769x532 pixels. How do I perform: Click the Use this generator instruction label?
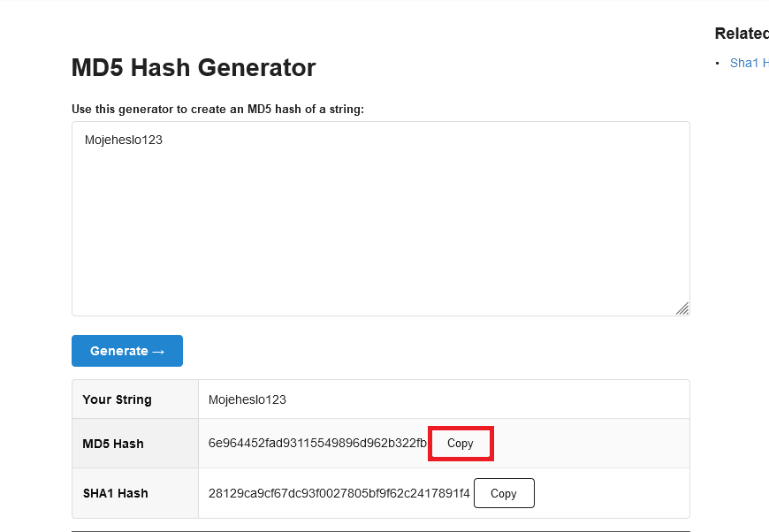click(x=217, y=109)
